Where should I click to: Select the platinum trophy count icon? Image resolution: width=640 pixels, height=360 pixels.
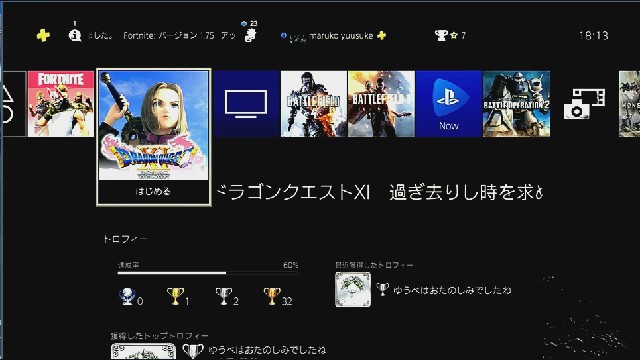[x=127, y=297]
